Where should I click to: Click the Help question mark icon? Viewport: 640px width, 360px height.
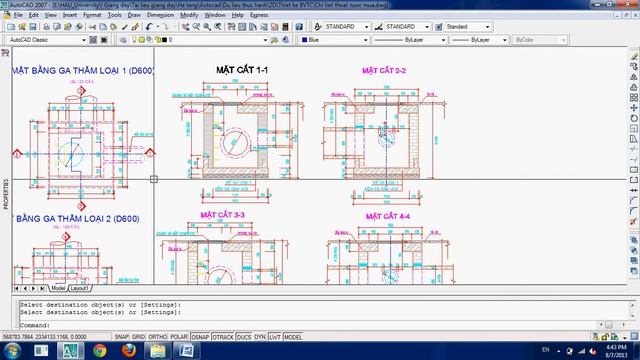(x=299, y=27)
